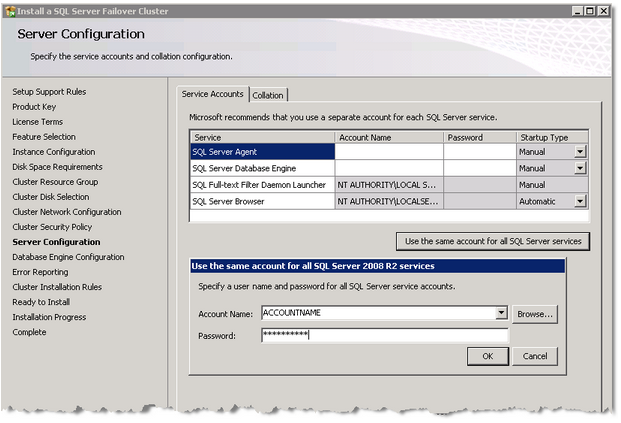
Task: Select the SQL Server Agent service row
Action: click(x=263, y=152)
